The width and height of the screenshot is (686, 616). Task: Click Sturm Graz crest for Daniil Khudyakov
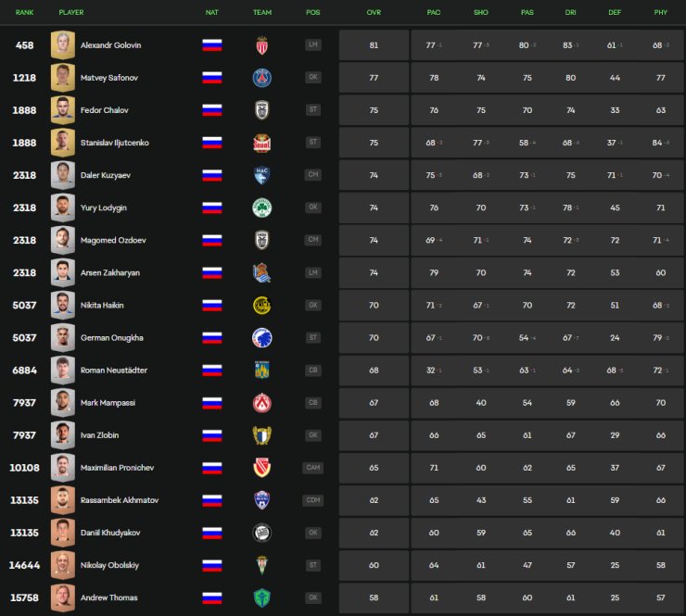(262, 533)
